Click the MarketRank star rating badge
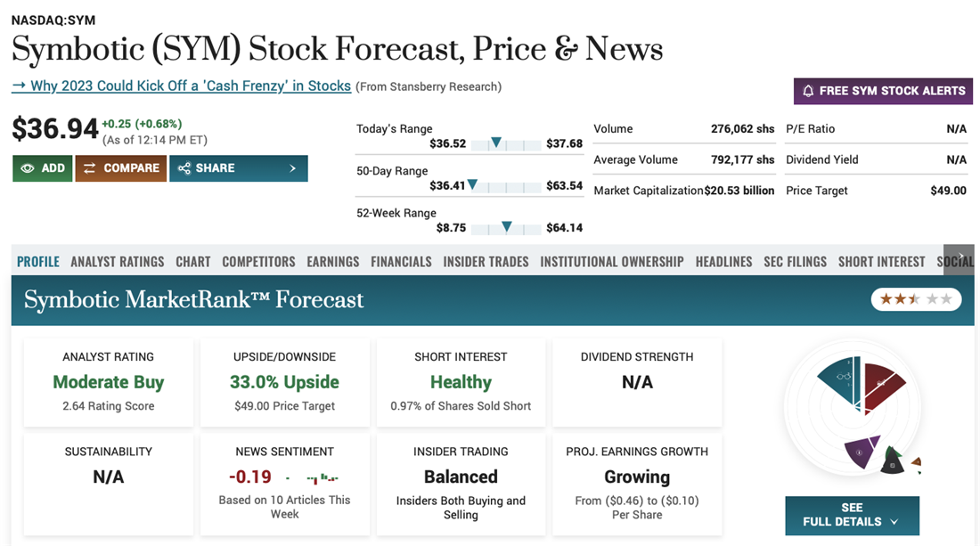 (916, 299)
